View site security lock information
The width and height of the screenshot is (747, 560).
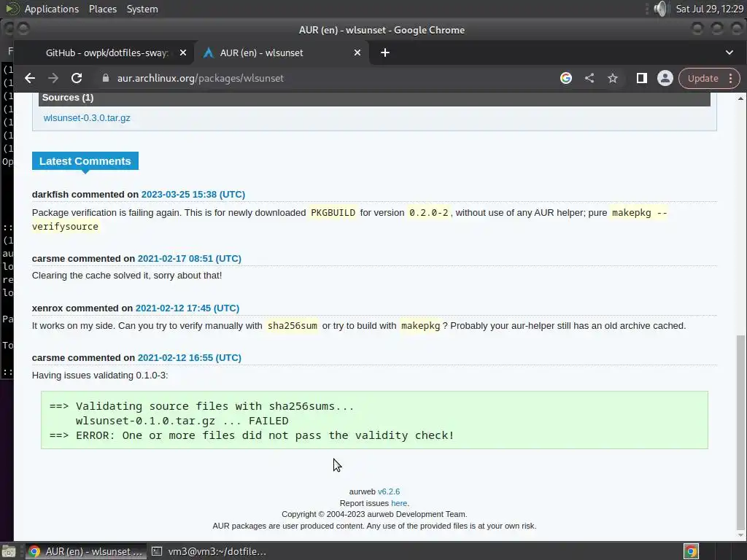tap(106, 78)
